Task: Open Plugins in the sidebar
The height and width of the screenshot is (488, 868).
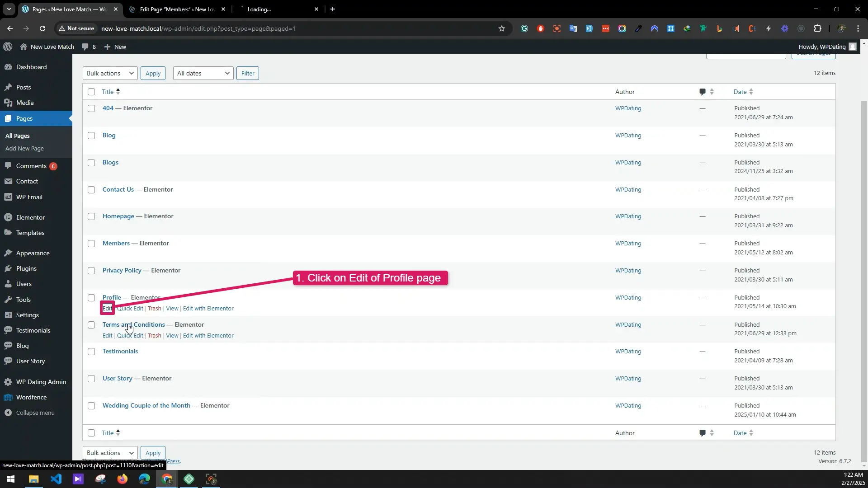Action: (26, 268)
